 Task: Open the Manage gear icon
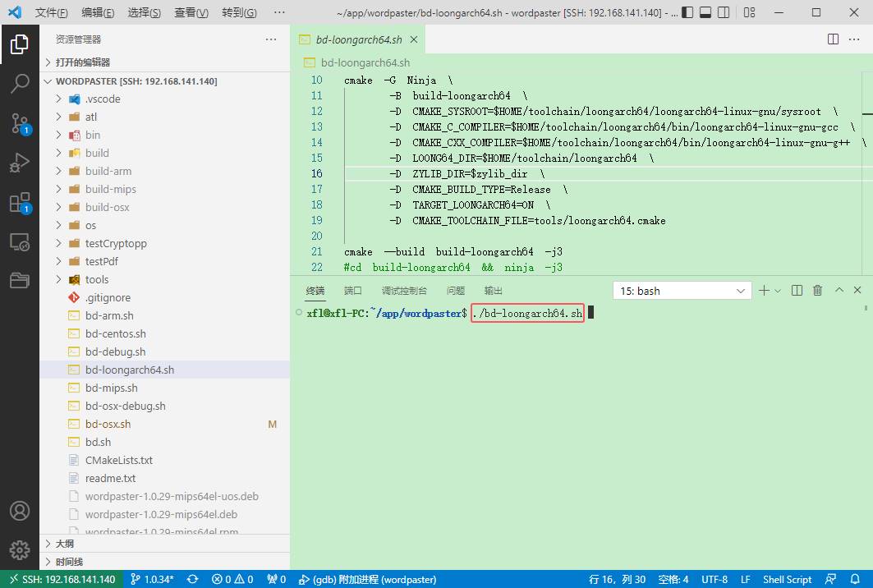(x=20, y=550)
